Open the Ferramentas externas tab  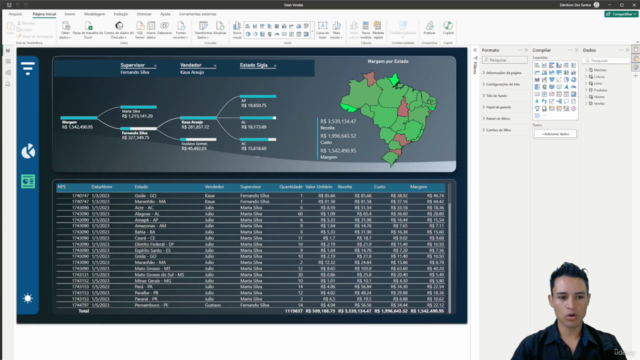[x=198, y=14]
